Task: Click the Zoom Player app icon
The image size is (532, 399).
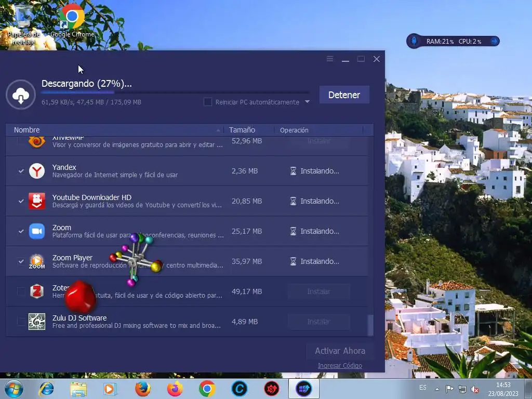Action: tap(37, 262)
